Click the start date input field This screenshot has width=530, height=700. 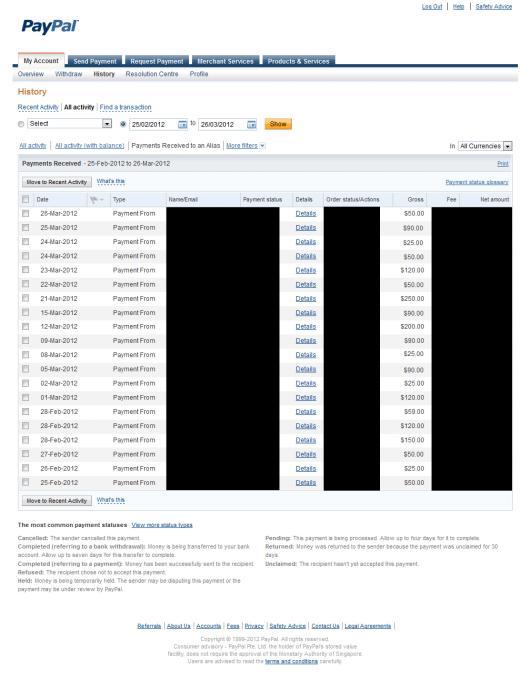[x=153, y=125]
